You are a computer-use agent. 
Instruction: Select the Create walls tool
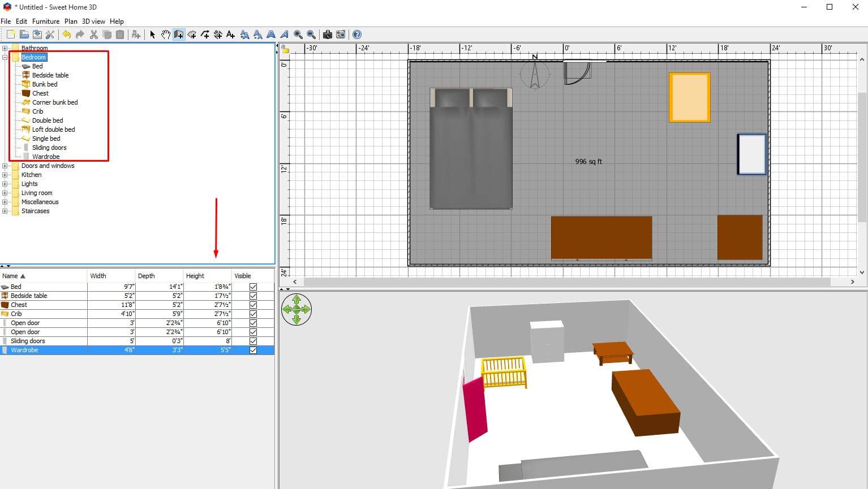(x=179, y=34)
